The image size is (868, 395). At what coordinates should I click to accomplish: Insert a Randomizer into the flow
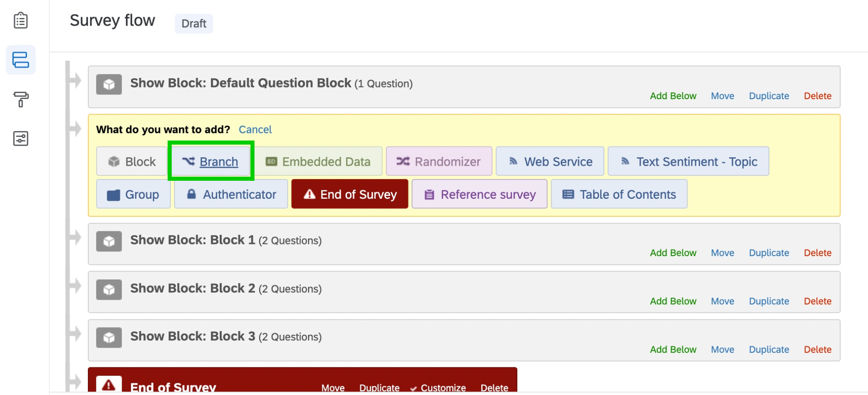(x=439, y=162)
